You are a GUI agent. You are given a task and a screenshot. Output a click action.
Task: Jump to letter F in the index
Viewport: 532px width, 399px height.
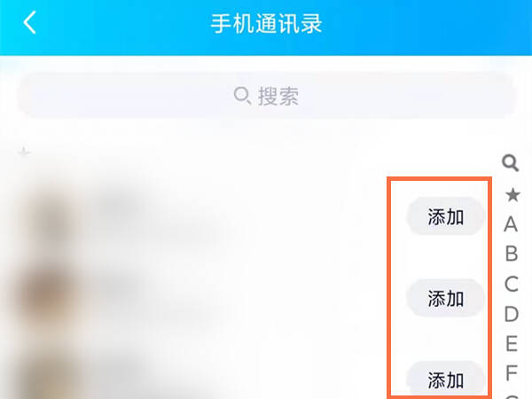tap(512, 373)
